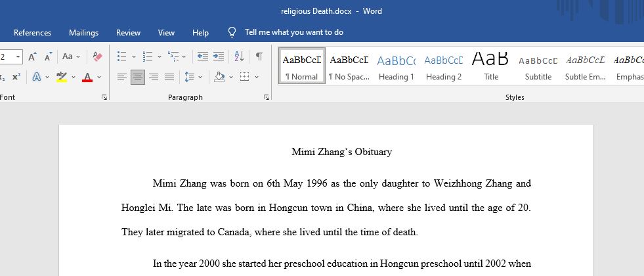
Task: Apply the Heading 2 style
Action: point(444,66)
